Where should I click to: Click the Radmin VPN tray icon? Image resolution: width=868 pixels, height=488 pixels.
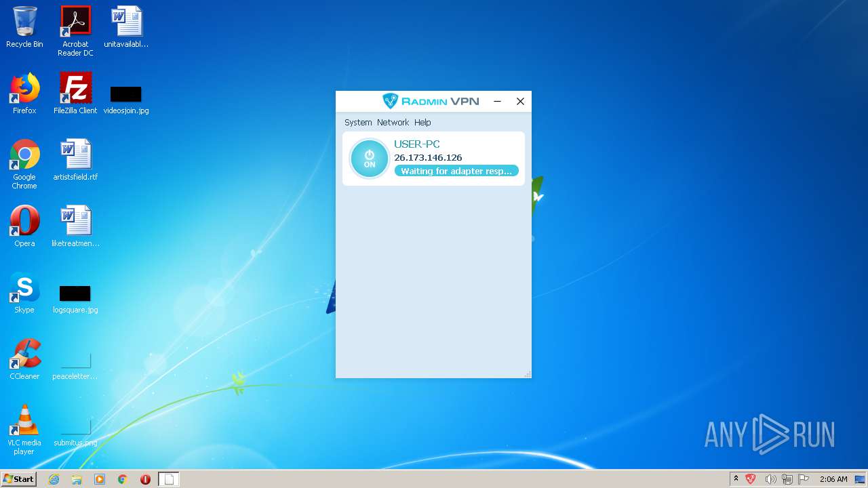[751, 479]
